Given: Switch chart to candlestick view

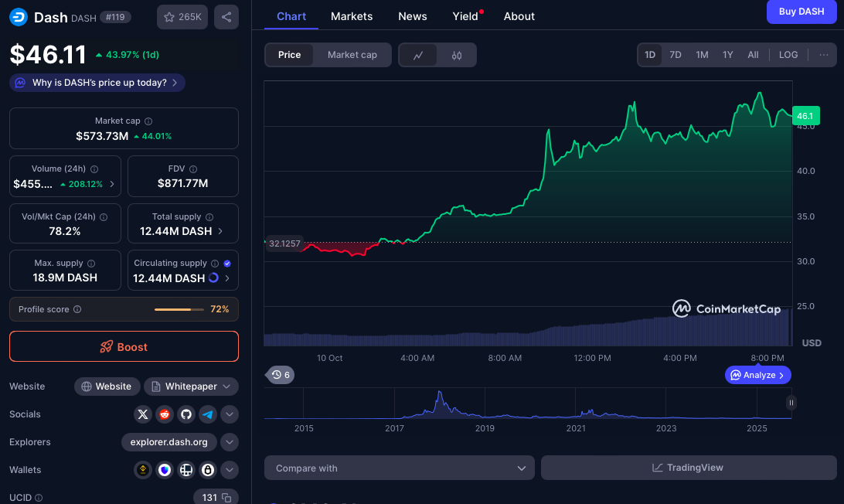Looking at the screenshot, I should (x=457, y=55).
